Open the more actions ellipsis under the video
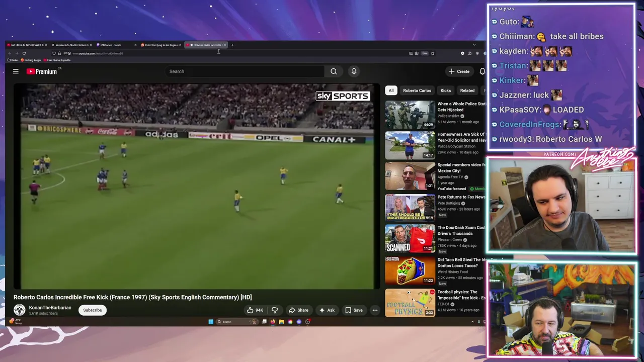The width and height of the screenshot is (644, 362). pyautogui.click(x=375, y=310)
